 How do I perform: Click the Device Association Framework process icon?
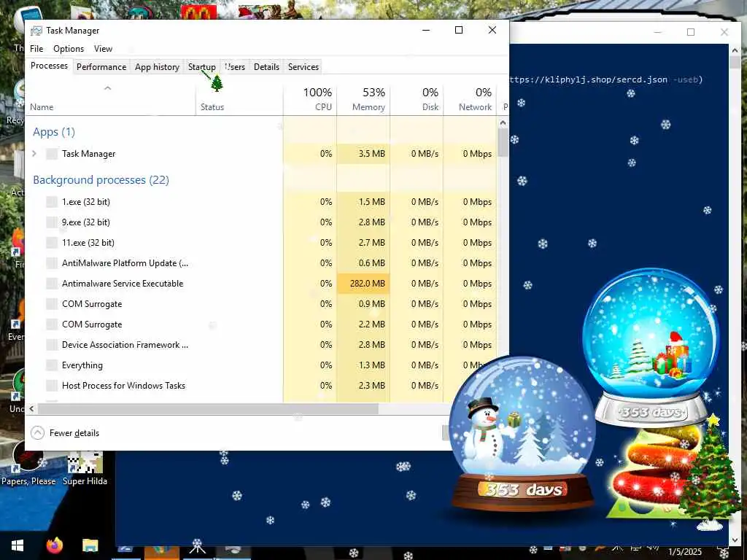52,345
